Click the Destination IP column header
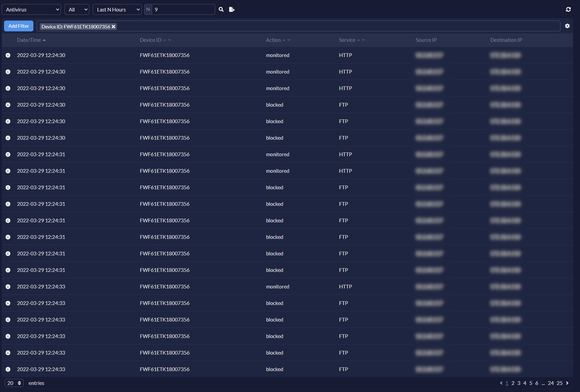The height and width of the screenshot is (392, 580). [506, 40]
